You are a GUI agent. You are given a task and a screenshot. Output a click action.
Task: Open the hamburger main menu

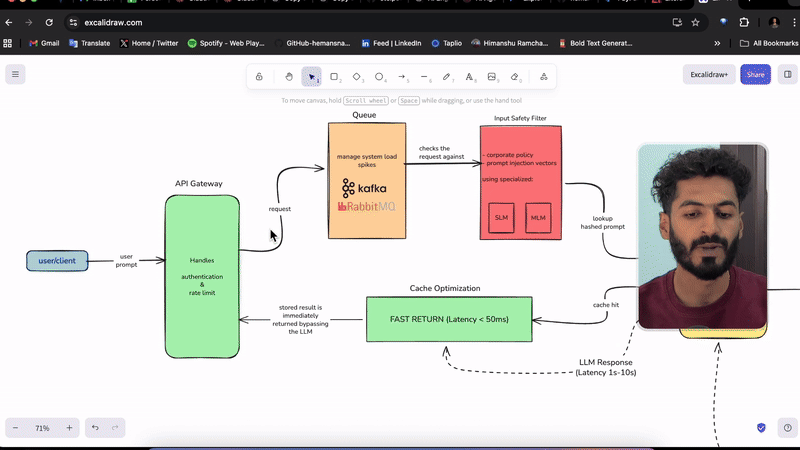[x=15, y=74]
